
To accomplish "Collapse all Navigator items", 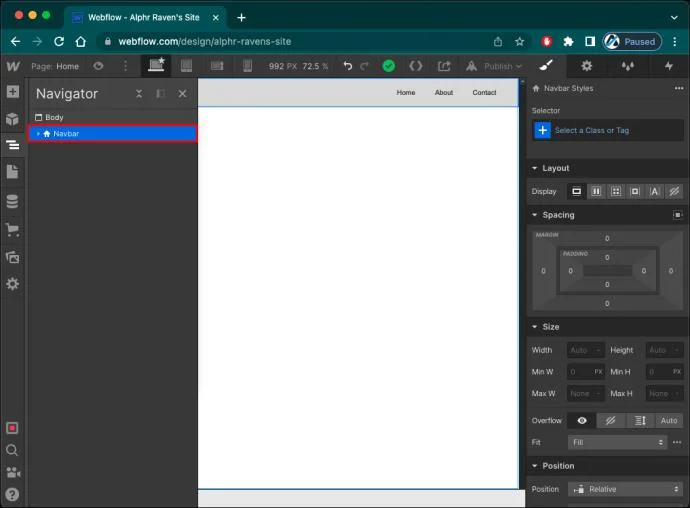I will (x=139, y=94).
